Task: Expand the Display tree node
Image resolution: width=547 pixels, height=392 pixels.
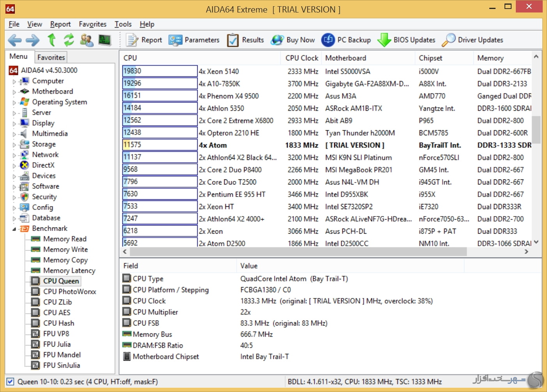Action: tap(14, 124)
